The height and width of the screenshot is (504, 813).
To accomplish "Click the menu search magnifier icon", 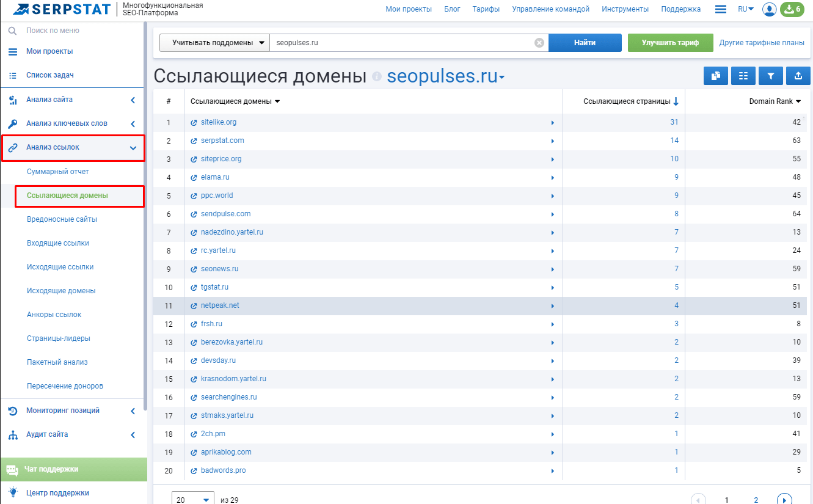I will (12, 31).
